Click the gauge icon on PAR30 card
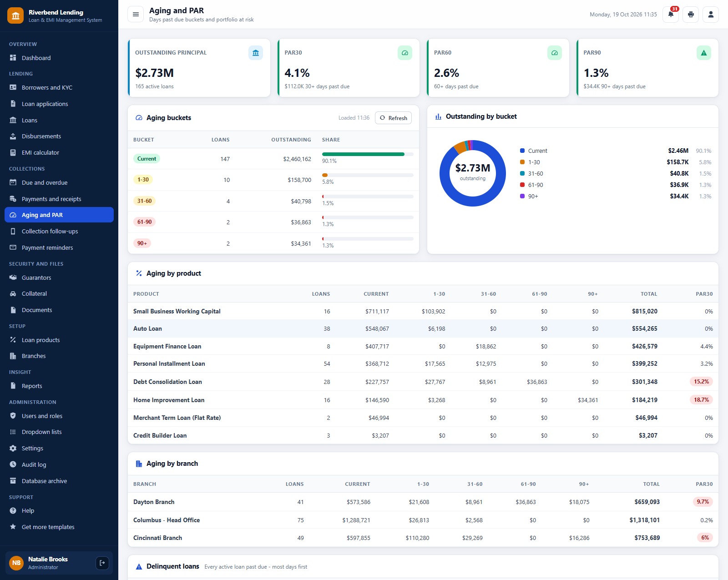The width and height of the screenshot is (728, 580). tap(405, 53)
